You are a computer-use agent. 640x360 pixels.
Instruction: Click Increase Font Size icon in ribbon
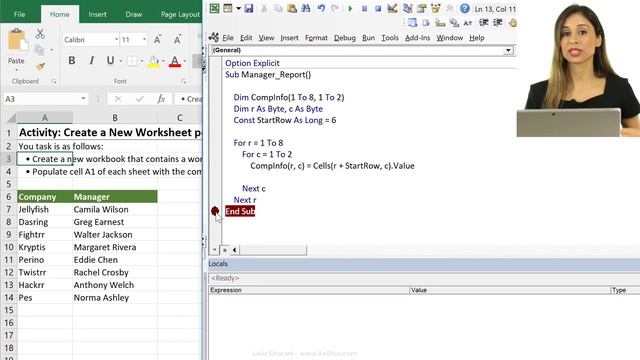coord(158,40)
